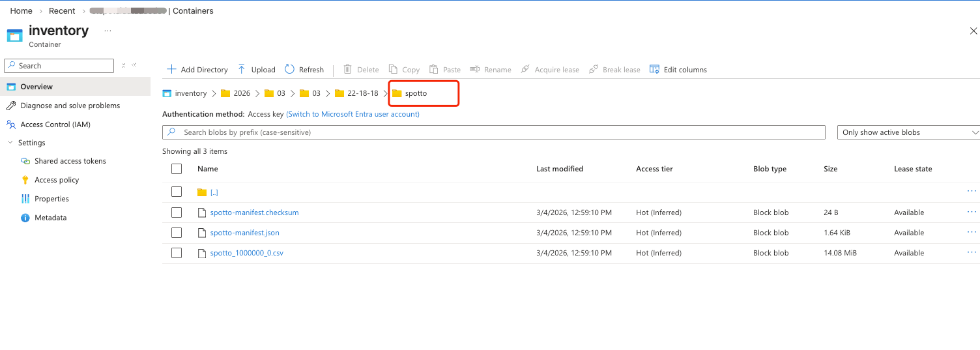
Task: Open more options for spotto-manifest.json row
Action: tap(972, 232)
